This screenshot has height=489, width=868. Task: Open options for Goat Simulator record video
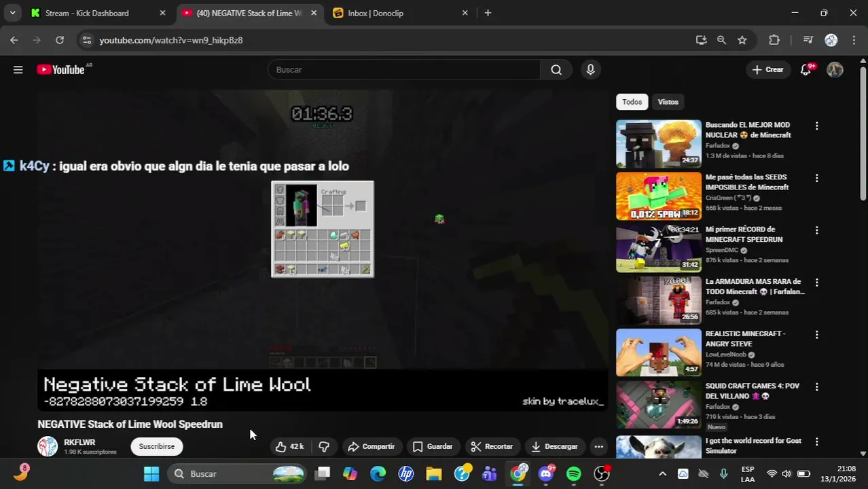tap(817, 442)
